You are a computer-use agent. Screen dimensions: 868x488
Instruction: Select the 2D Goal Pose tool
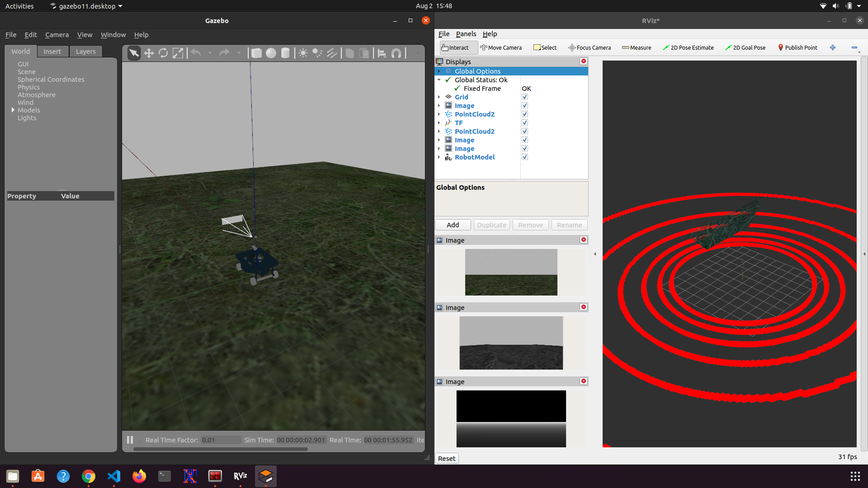click(745, 48)
